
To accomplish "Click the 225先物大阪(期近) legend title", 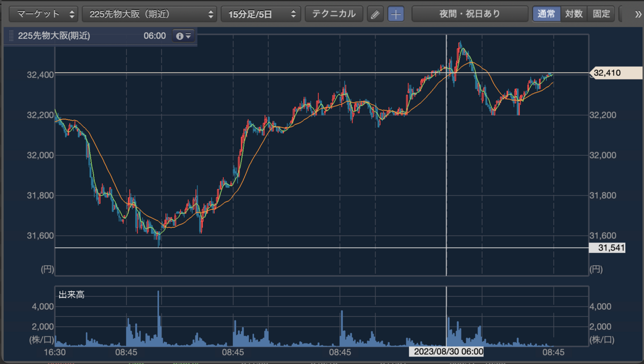I will [x=54, y=36].
